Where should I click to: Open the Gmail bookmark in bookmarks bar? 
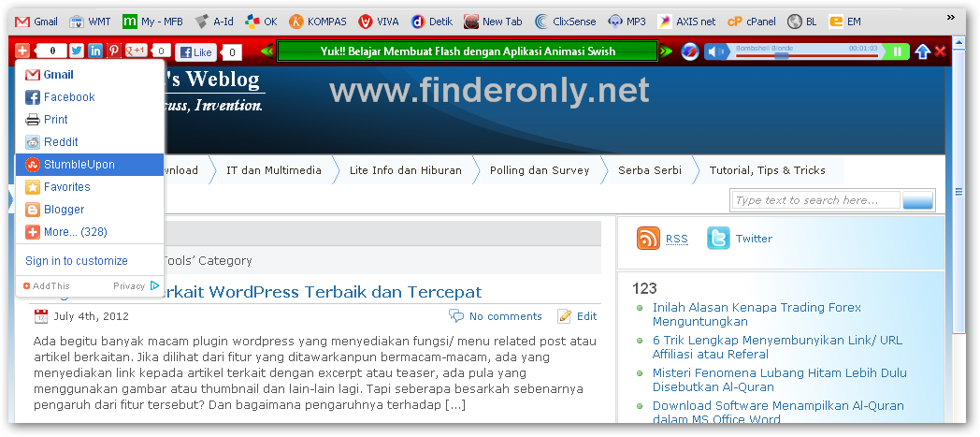click(x=36, y=22)
